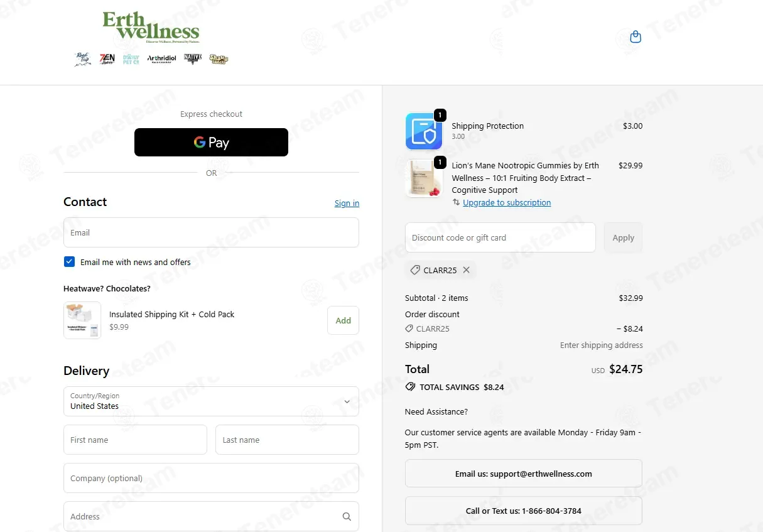Add the Insulated Shipping Kit

pyautogui.click(x=343, y=320)
